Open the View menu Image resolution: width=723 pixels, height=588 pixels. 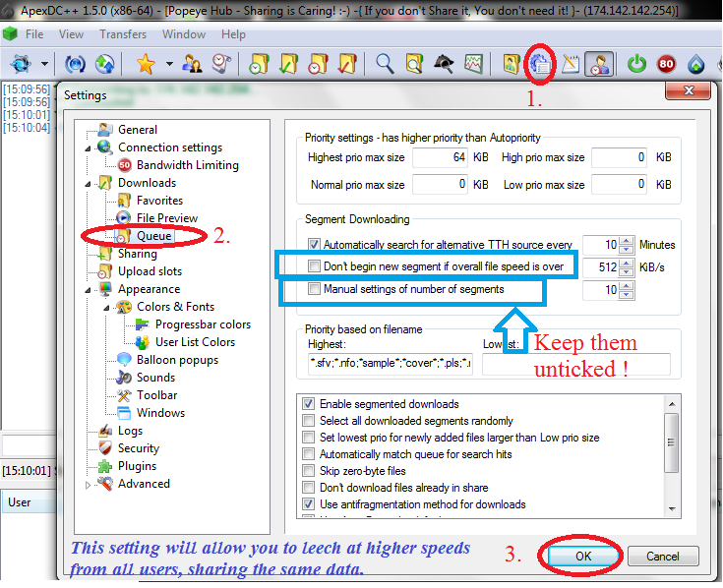71,34
